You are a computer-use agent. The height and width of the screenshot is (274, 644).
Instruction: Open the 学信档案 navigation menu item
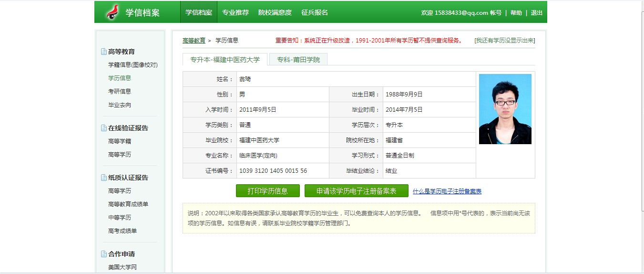(x=199, y=12)
